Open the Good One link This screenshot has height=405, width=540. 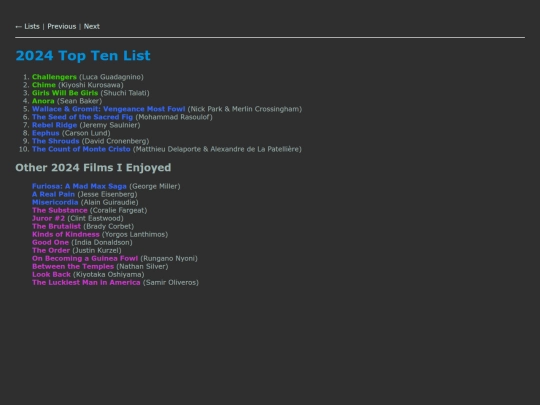click(50, 242)
